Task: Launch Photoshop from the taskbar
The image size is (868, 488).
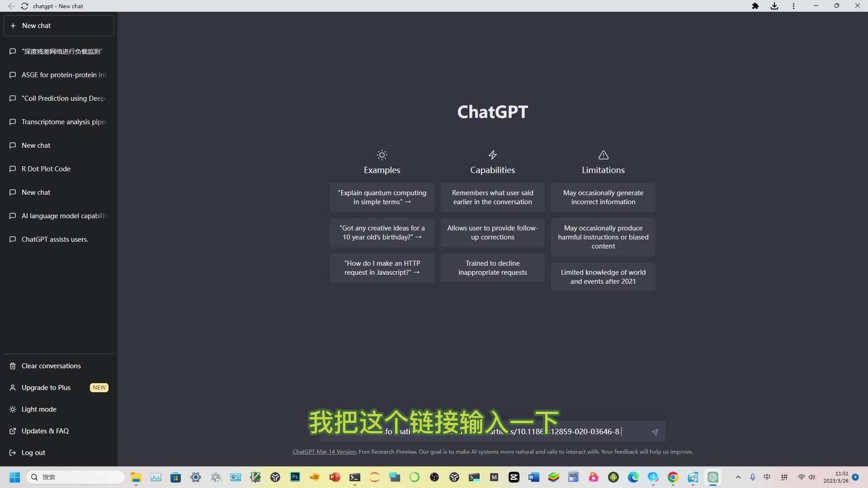Action: [295, 477]
